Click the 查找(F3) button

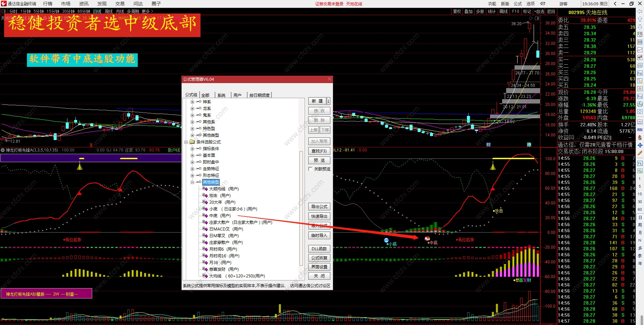319,151
